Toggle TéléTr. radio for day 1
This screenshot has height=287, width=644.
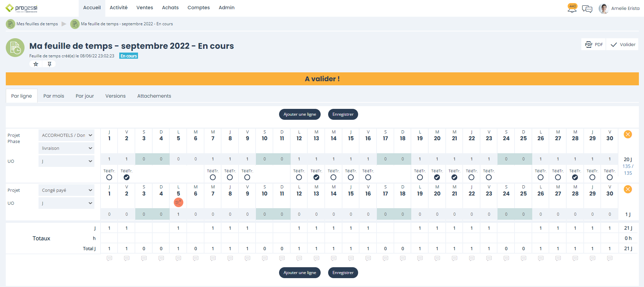pyautogui.click(x=109, y=177)
